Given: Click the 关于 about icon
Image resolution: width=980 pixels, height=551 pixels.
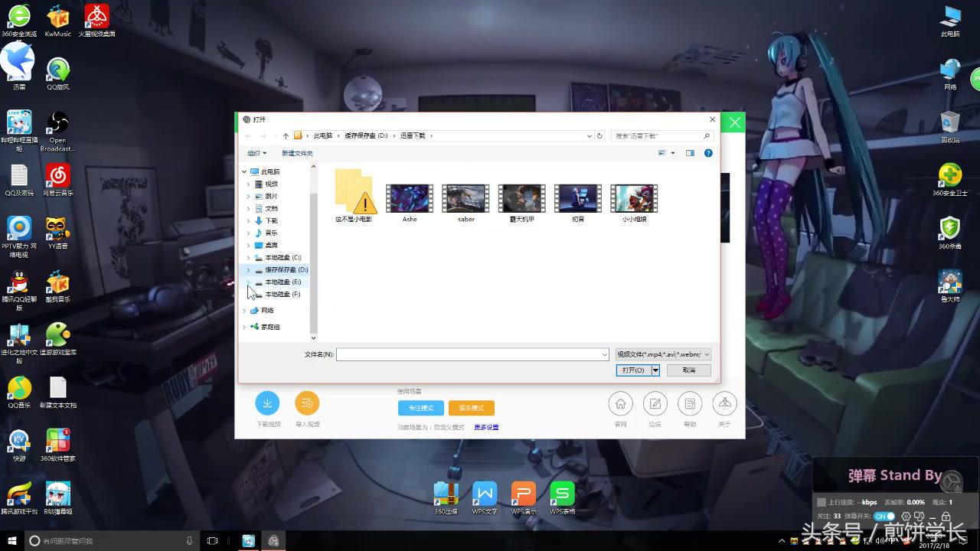Looking at the screenshot, I should [724, 403].
